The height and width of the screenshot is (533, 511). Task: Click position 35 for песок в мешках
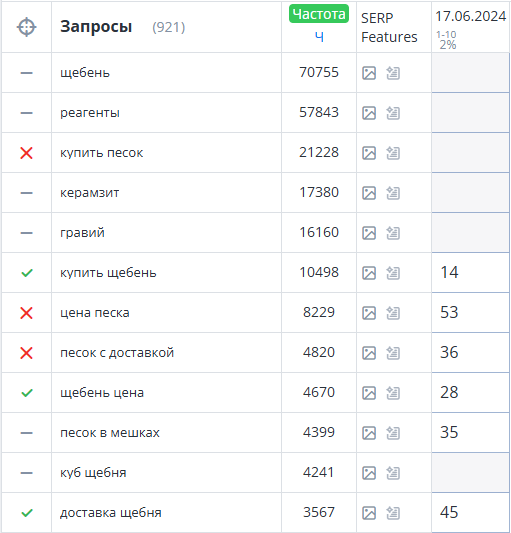[449, 432]
